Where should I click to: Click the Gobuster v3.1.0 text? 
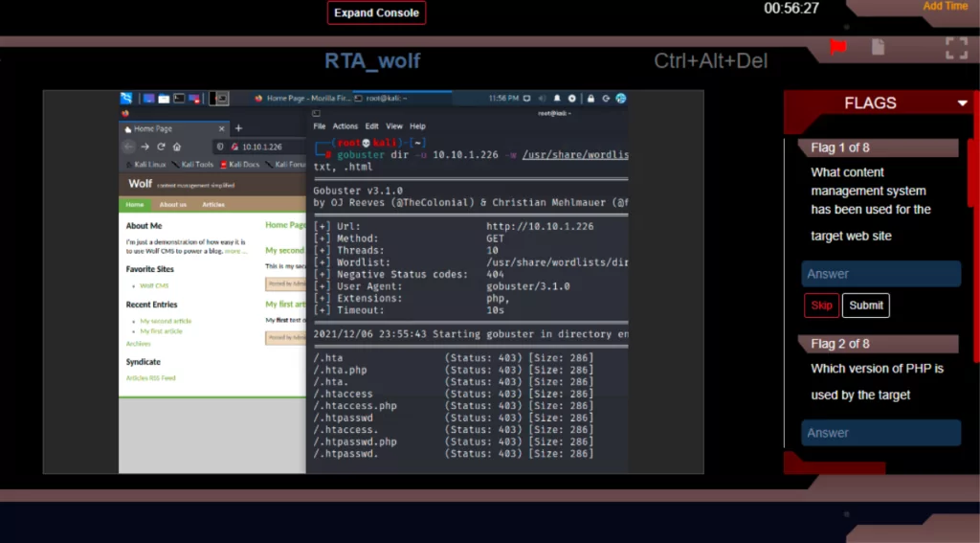(358, 191)
